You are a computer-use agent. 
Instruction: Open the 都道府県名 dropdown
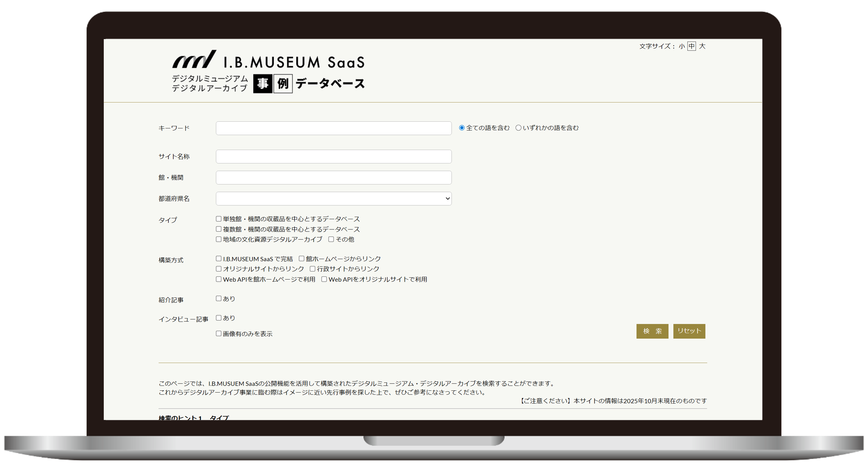pos(333,198)
